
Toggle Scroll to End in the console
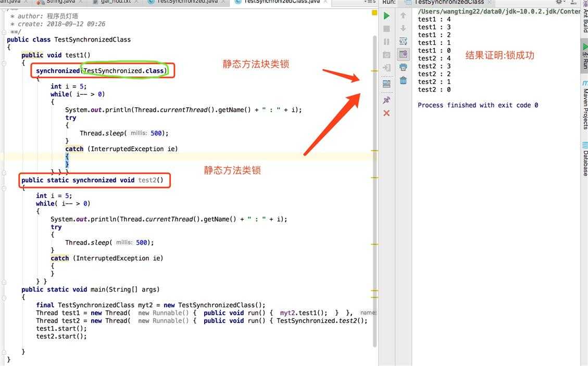[403, 54]
